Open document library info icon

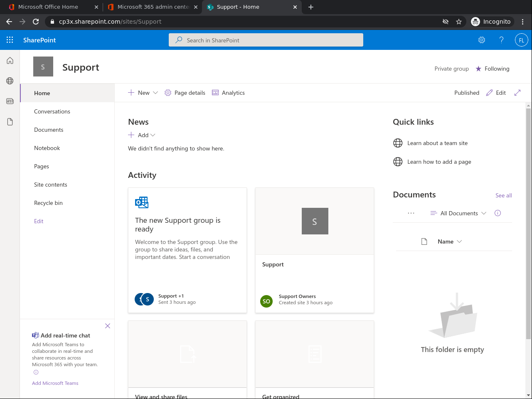(498, 213)
